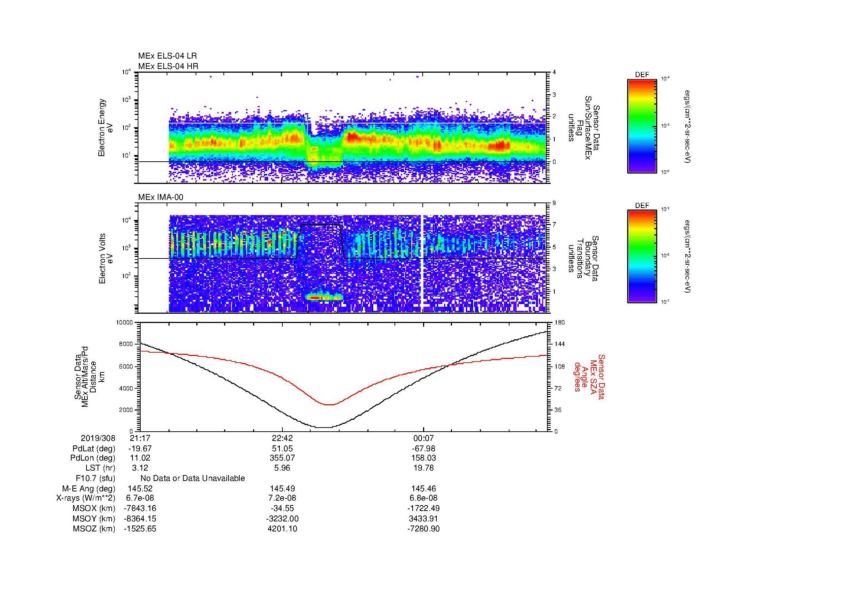Click the time tick "22:42"

(282, 438)
